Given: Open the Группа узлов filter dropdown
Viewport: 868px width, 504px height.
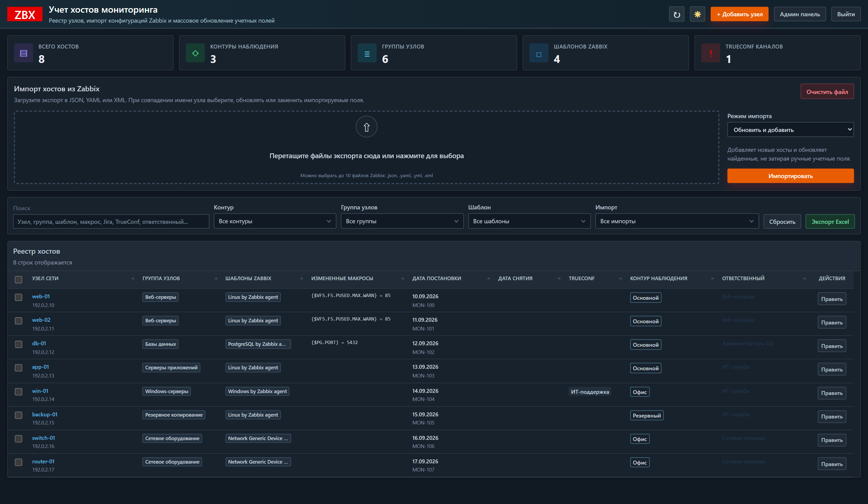Looking at the screenshot, I should [x=402, y=221].
